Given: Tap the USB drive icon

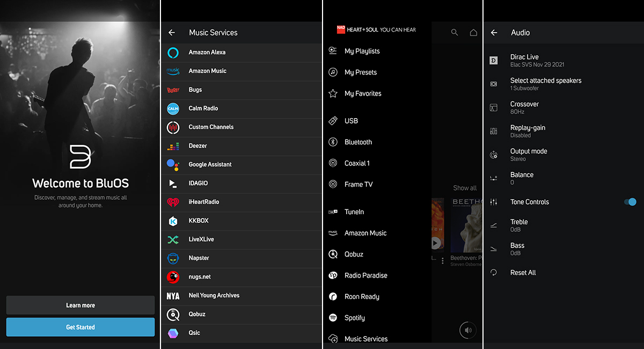Looking at the screenshot, I should click(x=333, y=121).
